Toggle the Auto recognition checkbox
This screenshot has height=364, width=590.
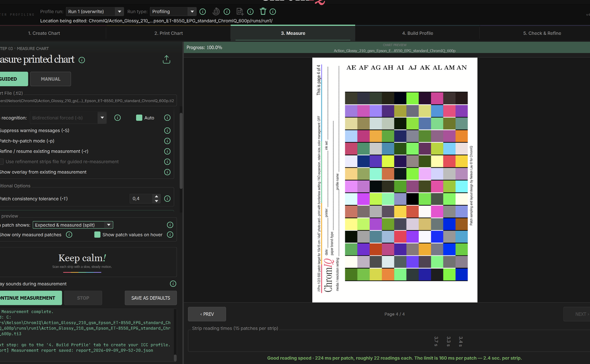139,118
